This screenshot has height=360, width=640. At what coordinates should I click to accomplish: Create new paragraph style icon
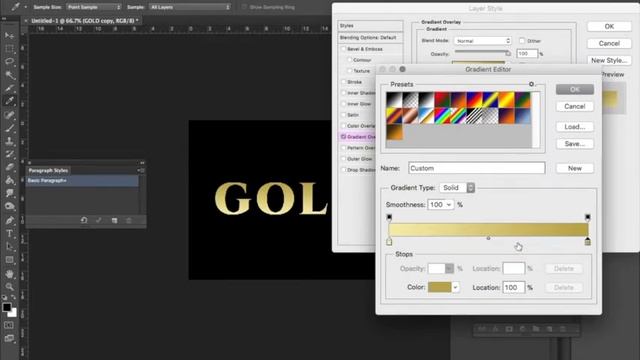[114, 220]
